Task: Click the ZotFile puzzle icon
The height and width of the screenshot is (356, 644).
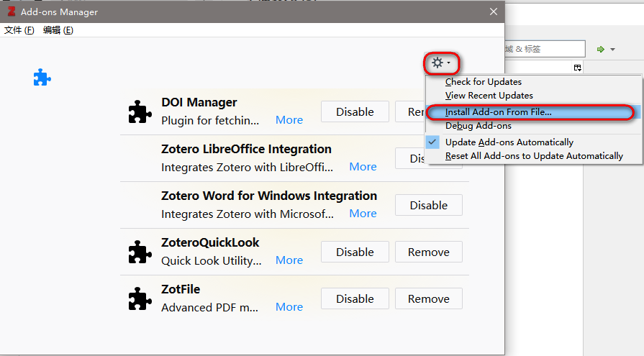Action: [x=140, y=298]
